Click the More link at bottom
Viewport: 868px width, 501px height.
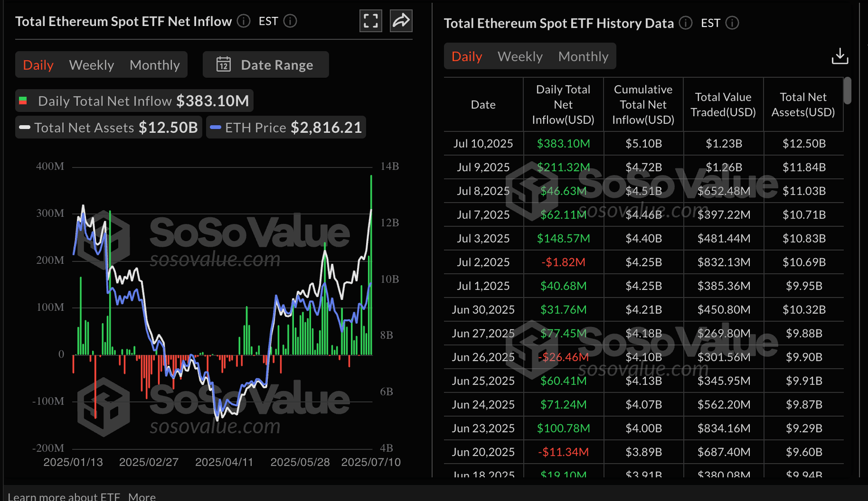[x=142, y=496]
